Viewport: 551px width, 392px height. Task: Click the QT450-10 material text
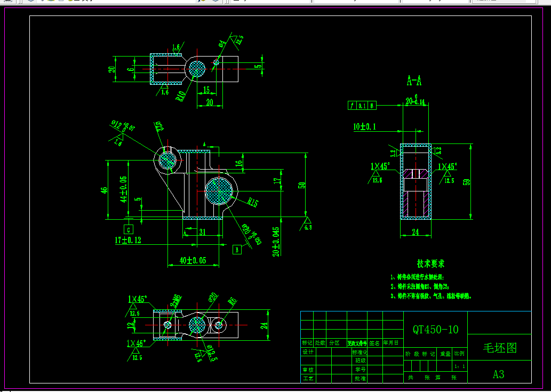click(435, 330)
